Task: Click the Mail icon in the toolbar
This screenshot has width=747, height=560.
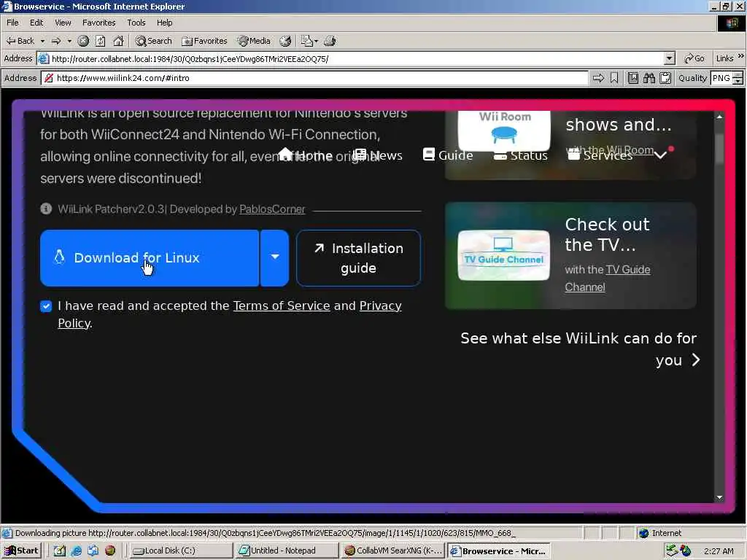Action: [x=306, y=41]
